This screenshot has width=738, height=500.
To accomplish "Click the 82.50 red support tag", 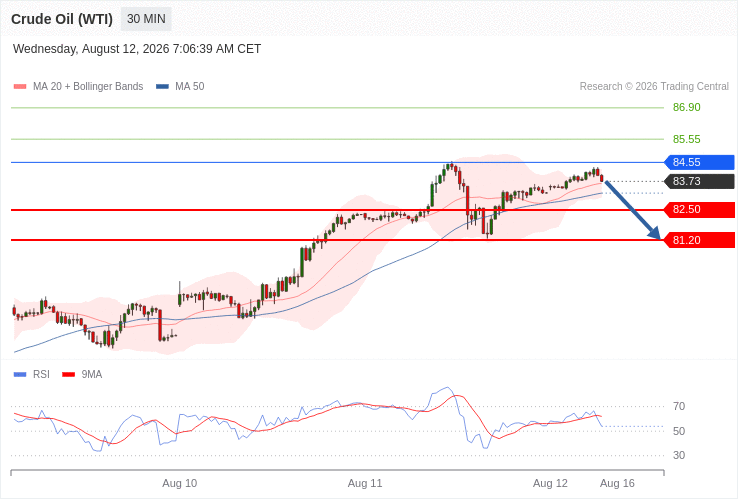I will click(699, 210).
